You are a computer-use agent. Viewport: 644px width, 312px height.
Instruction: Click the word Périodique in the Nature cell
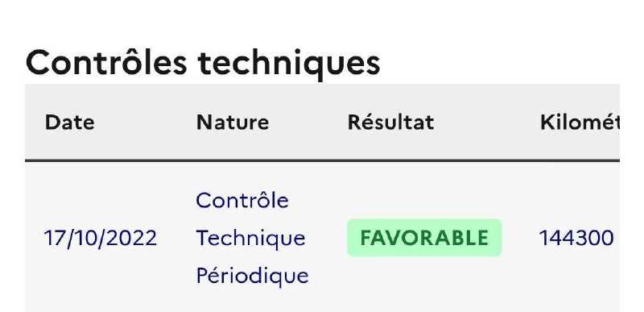click(x=252, y=276)
